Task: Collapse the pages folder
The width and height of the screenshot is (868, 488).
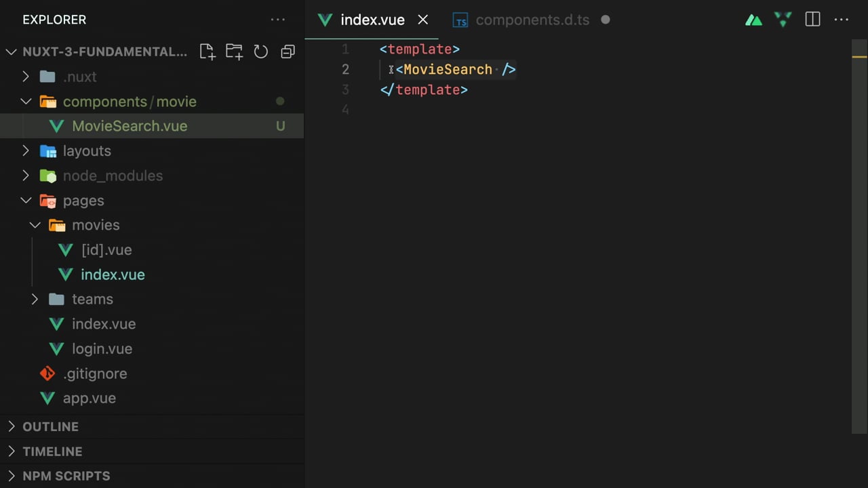Action: coord(26,201)
